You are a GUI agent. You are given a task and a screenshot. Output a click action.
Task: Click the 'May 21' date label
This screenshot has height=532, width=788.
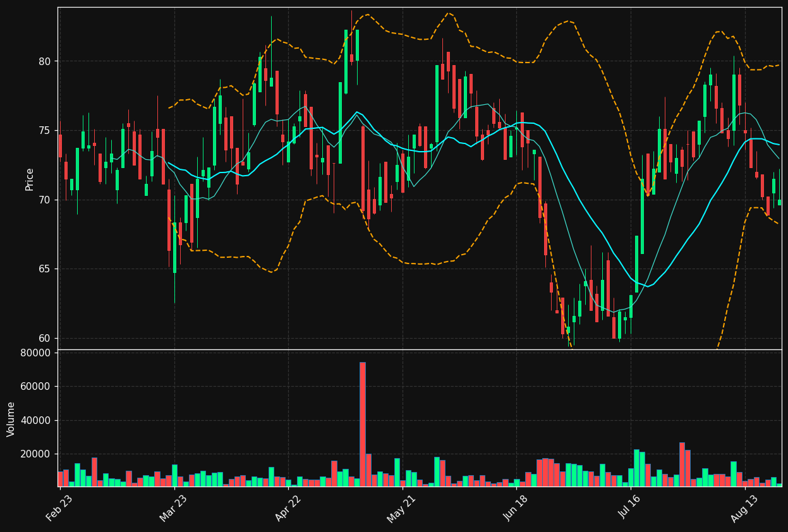click(401, 510)
